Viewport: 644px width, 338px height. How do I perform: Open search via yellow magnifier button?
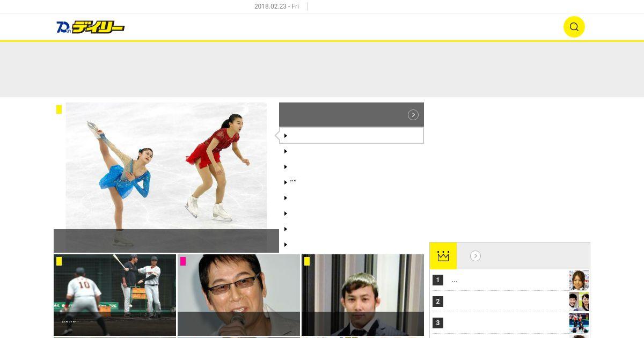[574, 27]
